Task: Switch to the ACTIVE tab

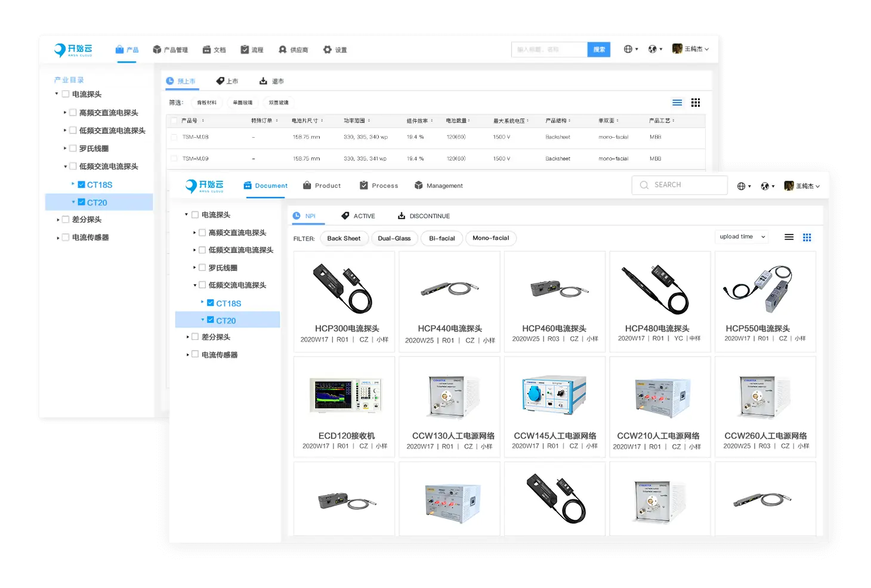Action: pyautogui.click(x=359, y=216)
